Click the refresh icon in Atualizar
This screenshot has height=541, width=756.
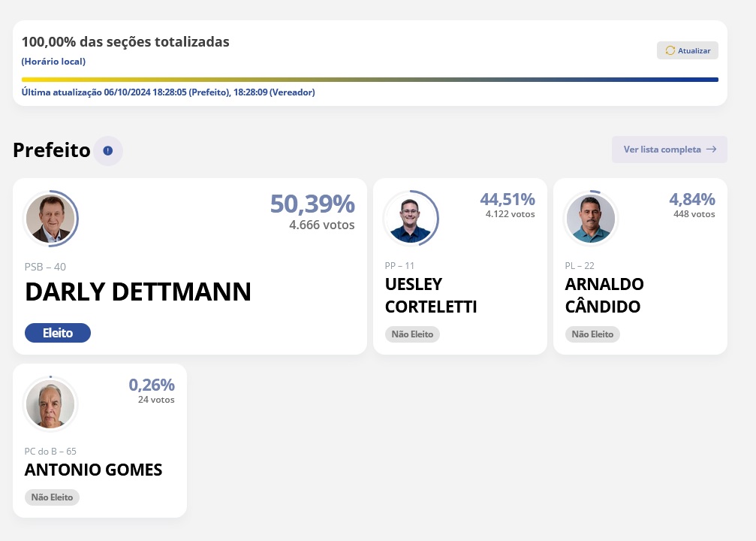[670, 50]
